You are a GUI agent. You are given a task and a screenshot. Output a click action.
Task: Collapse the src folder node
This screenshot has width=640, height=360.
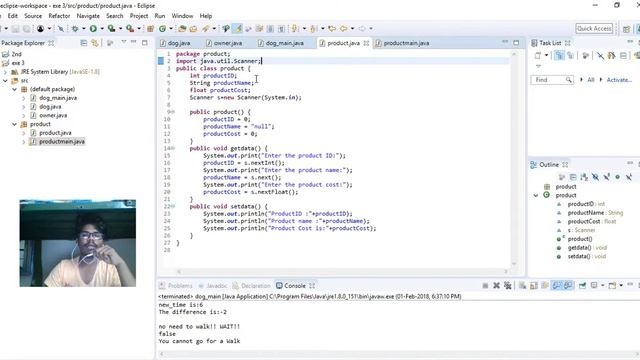[x=5, y=81]
